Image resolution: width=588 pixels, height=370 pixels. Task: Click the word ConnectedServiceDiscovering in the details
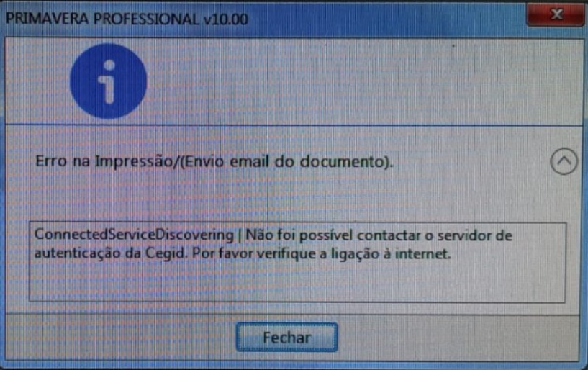pos(134,235)
